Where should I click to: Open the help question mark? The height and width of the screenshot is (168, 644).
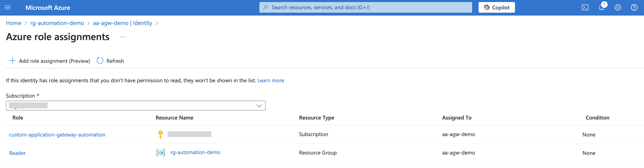click(634, 8)
